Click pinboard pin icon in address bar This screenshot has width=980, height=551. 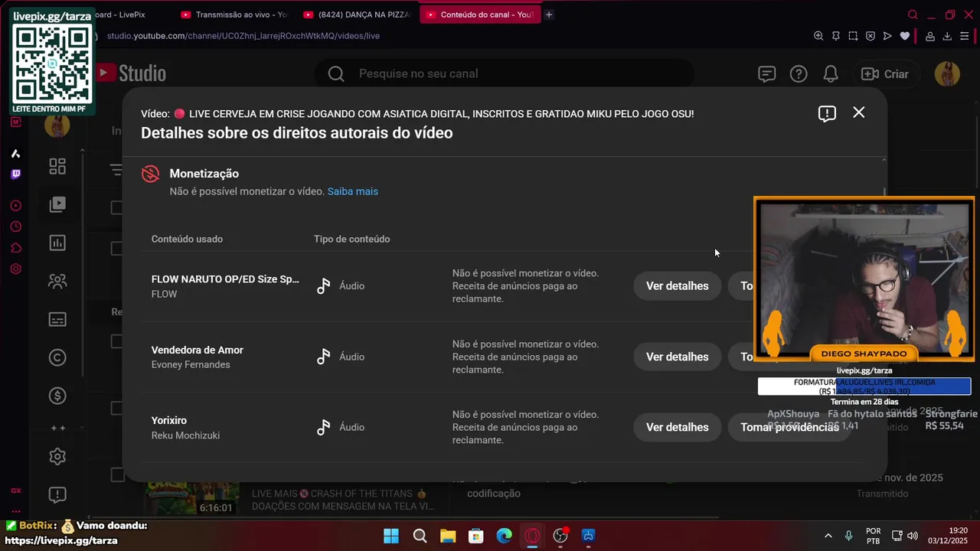(x=836, y=36)
